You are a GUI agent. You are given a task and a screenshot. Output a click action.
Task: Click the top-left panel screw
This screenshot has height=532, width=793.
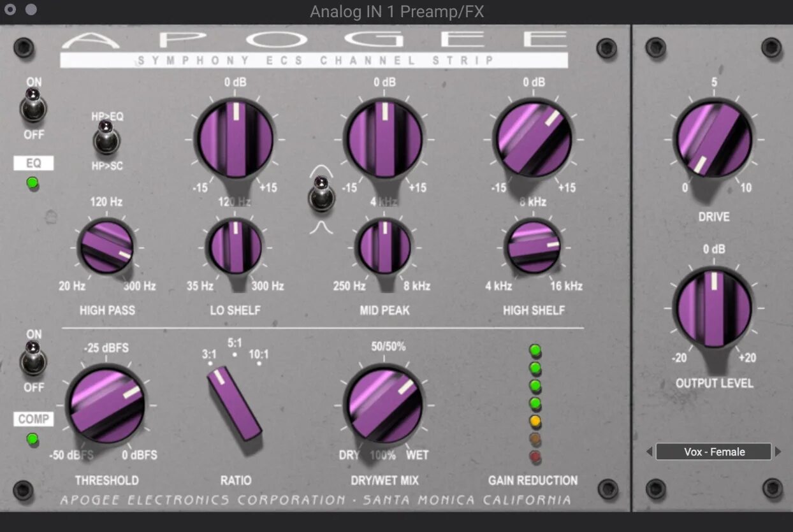(x=24, y=47)
